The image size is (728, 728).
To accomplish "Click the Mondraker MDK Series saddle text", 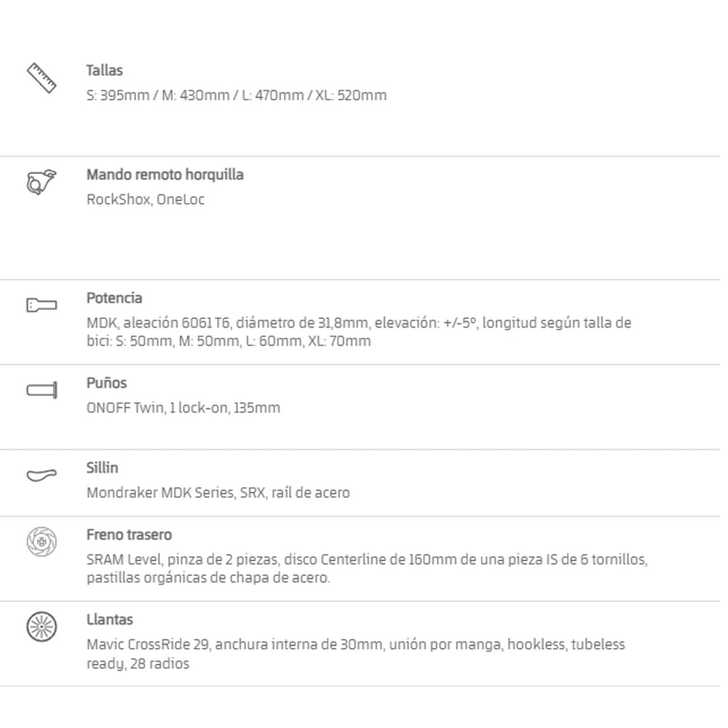I will (x=218, y=493).
